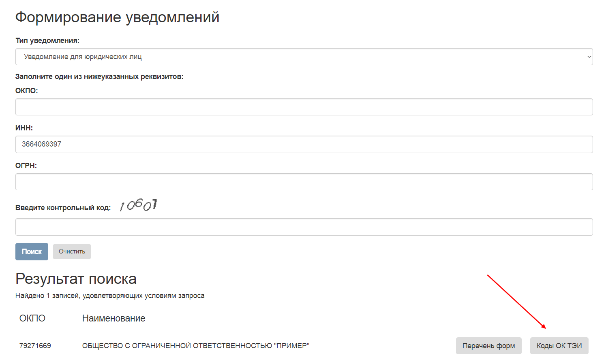Click the control code input field
Screen dimensions: 606x364
(x=304, y=227)
